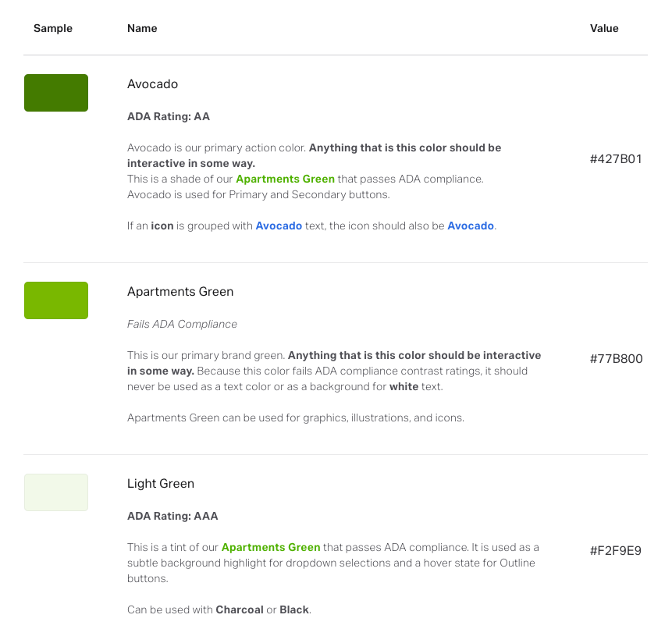Click the bold Charcoal text
672x636 pixels.
point(240,609)
